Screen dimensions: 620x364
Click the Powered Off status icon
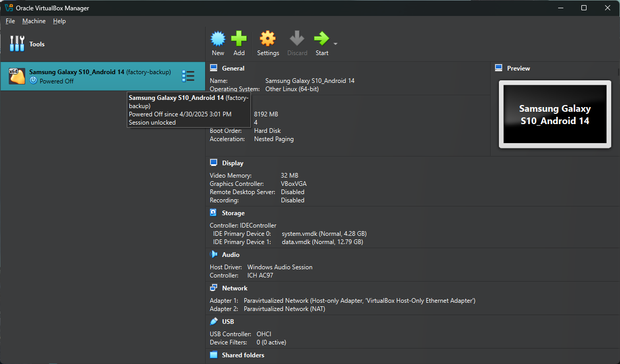(33, 81)
